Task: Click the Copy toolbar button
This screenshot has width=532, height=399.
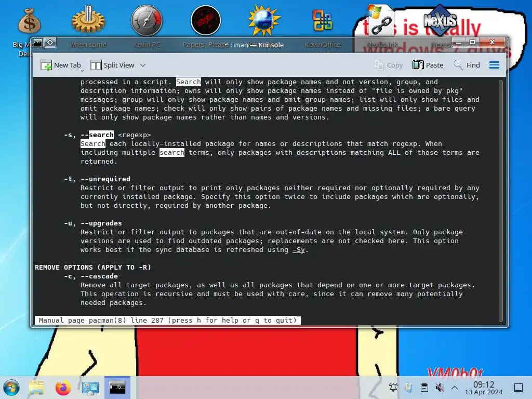Action: 388,65
